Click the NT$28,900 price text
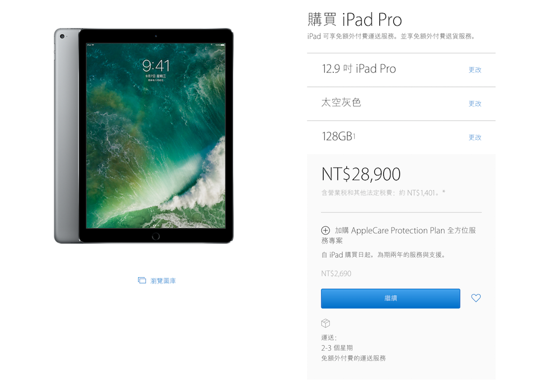Image resolution: width=557 pixels, height=392 pixels. click(x=361, y=174)
